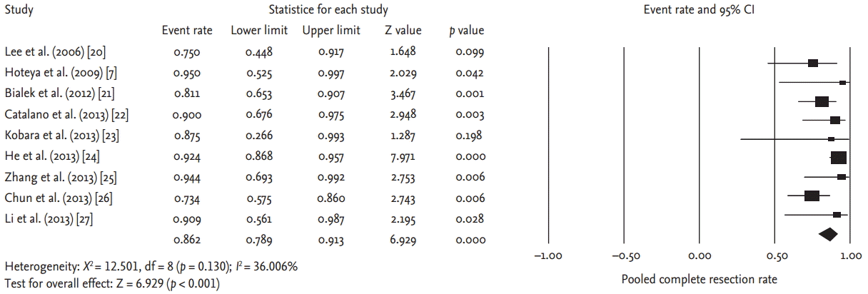Select the Hoteya et al. (2009) study label
The image size is (868, 294).
coord(59,72)
